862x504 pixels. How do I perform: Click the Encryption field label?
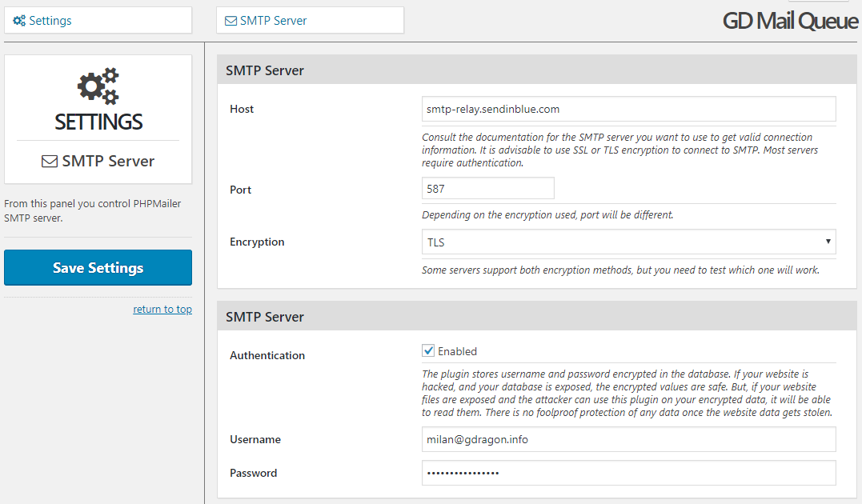[x=257, y=242]
